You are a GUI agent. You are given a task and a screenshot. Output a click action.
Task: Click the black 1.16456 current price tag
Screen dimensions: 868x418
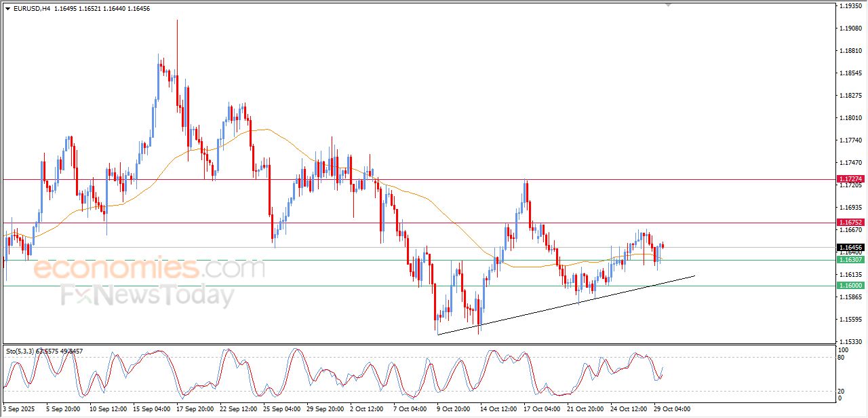[x=850, y=248]
